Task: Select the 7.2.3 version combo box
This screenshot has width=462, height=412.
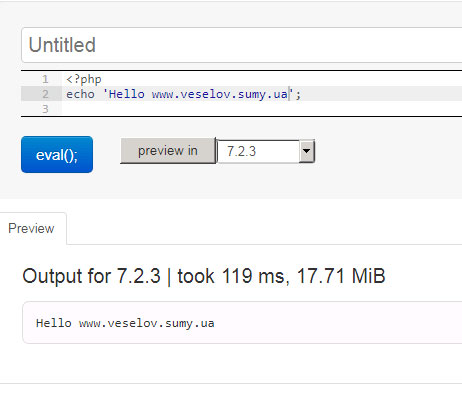Action: tap(266, 151)
